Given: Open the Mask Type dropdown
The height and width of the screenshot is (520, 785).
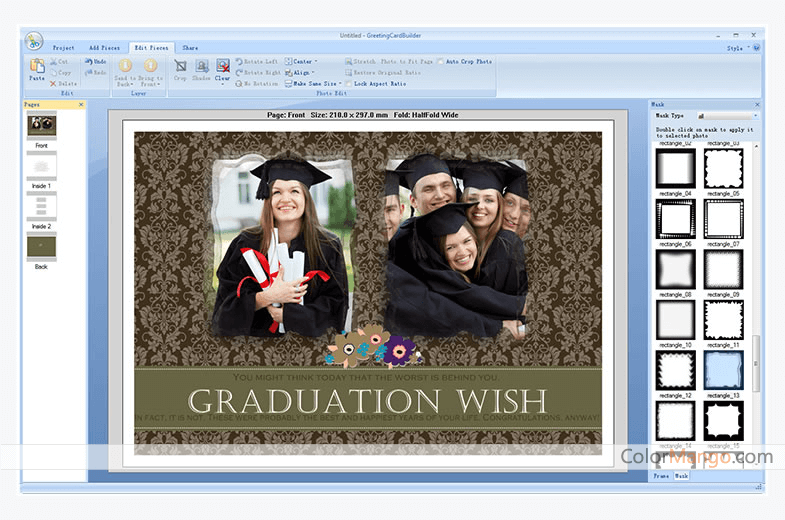Looking at the screenshot, I should pos(726,116).
